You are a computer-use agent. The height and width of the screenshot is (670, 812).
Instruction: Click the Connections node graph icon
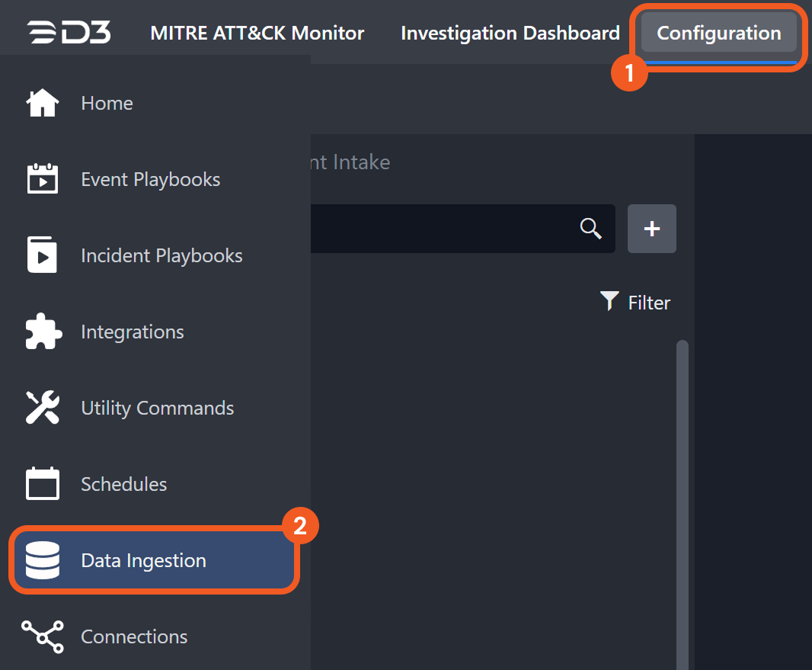click(43, 636)
